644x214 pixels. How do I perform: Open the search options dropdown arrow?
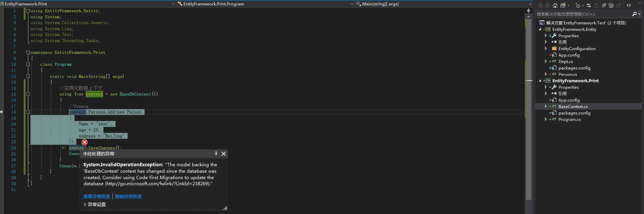tap(639, 14)
